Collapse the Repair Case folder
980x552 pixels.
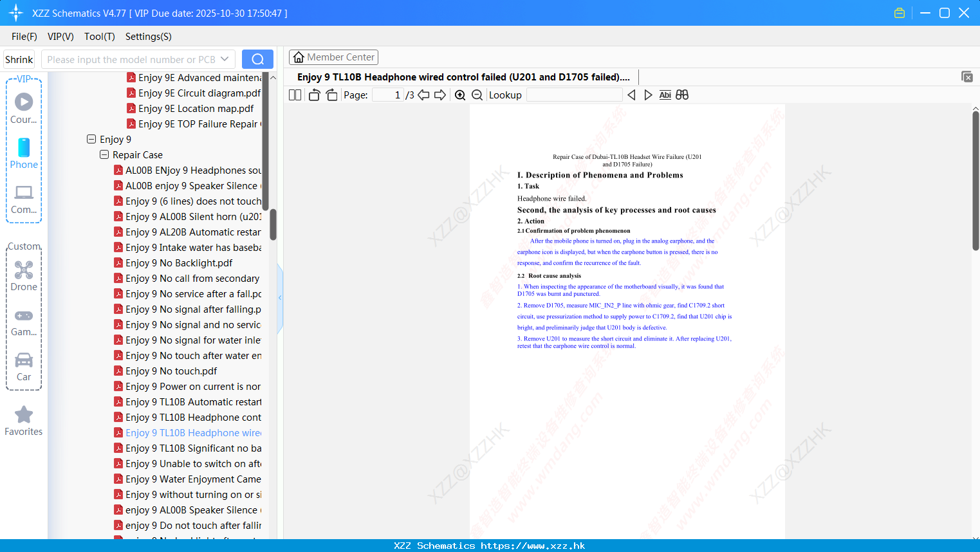[104, 154]
